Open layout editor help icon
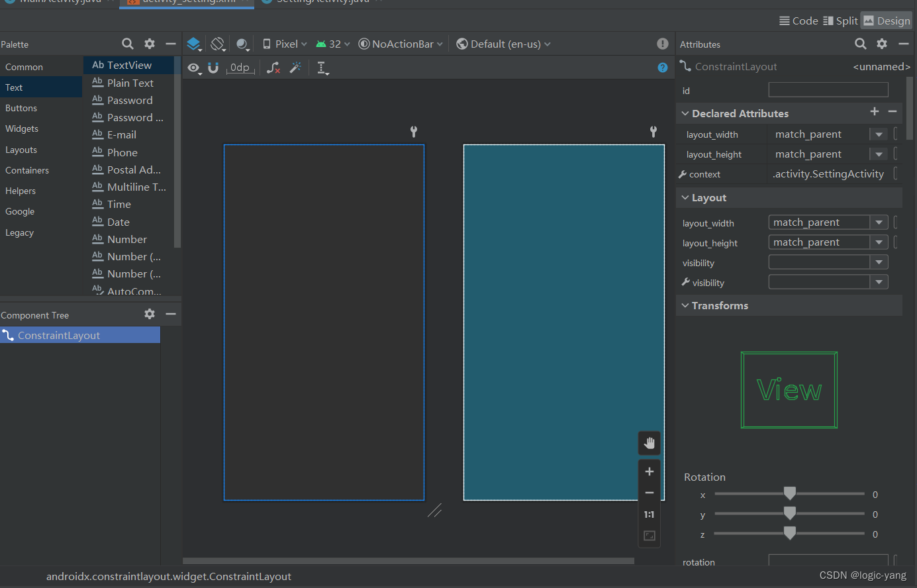 (663, 68)
